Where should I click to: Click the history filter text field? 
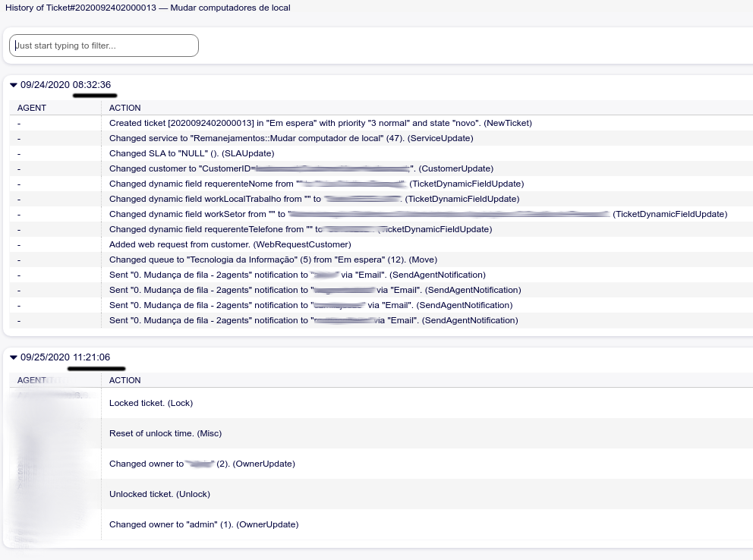(104, 46)
